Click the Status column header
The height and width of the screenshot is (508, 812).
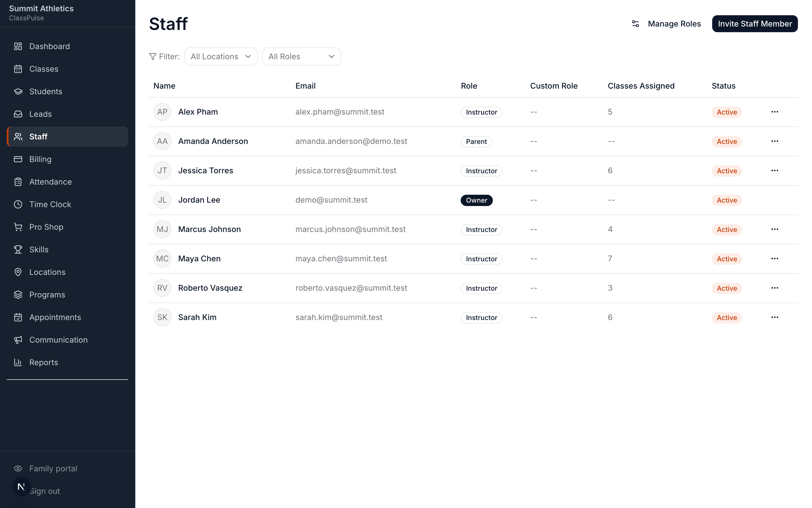pyautogui.click(x=723, y=86)
